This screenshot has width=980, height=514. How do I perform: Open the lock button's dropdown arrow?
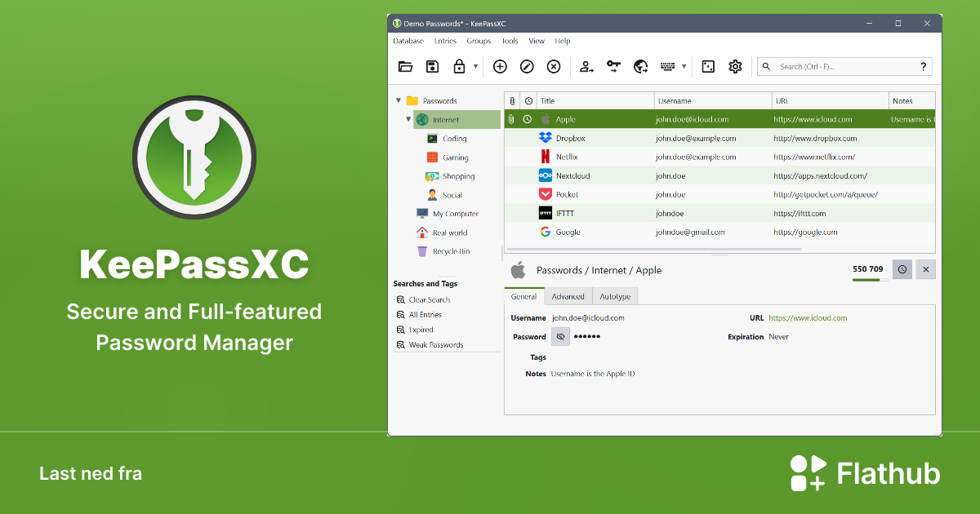click(476, 66)
